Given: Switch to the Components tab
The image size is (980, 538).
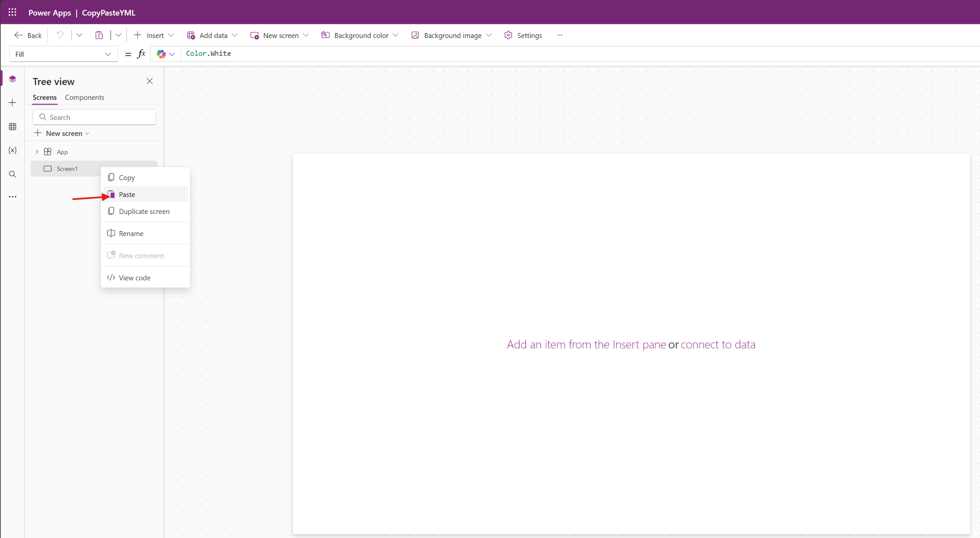Looking at the screenshot, I should 84,98.
